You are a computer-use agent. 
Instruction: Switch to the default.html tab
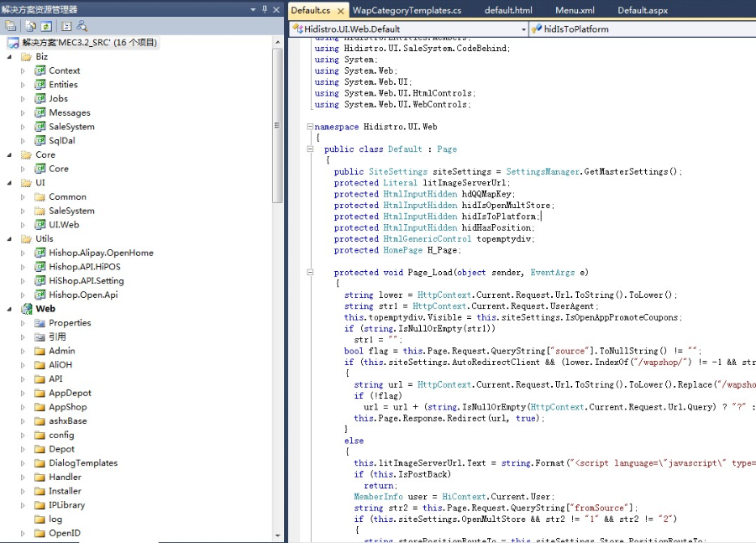click(508, 10)
